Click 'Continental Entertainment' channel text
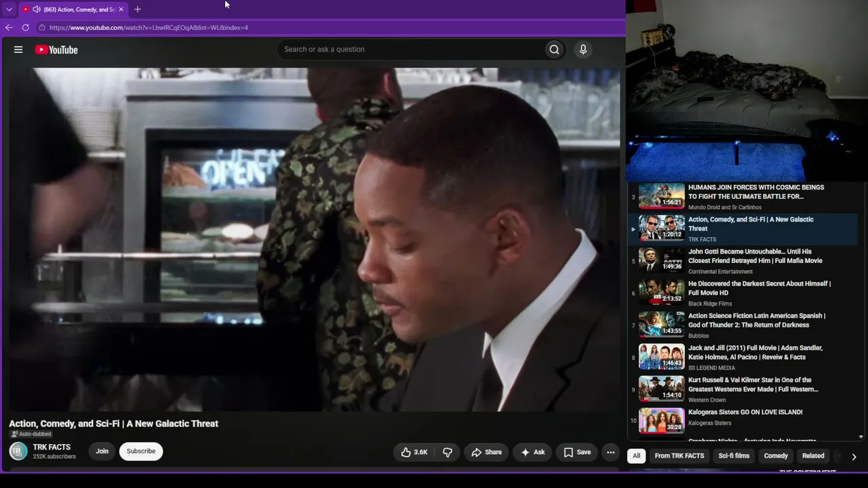Screen dimensions: 868x488 point(720,272)
